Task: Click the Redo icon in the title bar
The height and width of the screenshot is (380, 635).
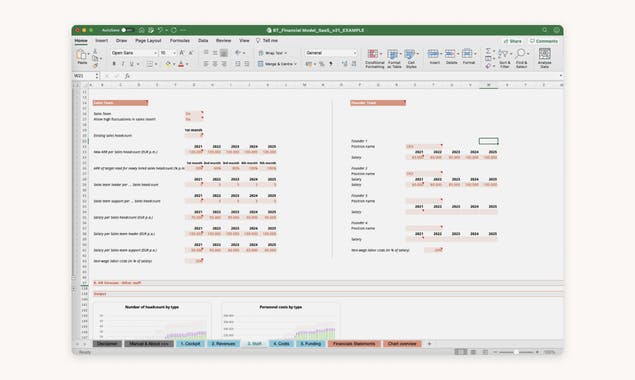Action: 174,30
